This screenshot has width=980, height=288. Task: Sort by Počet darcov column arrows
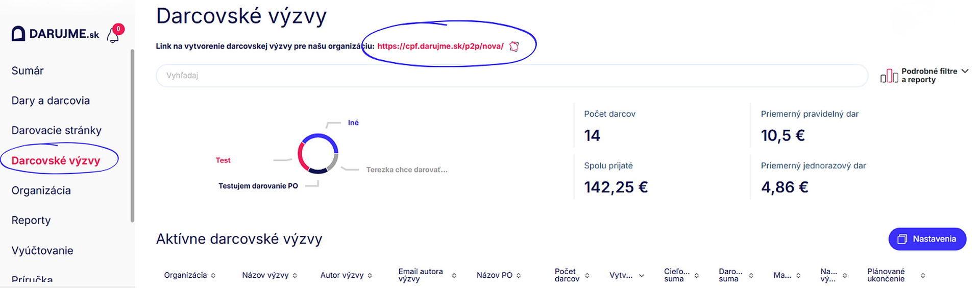(587, 275)
